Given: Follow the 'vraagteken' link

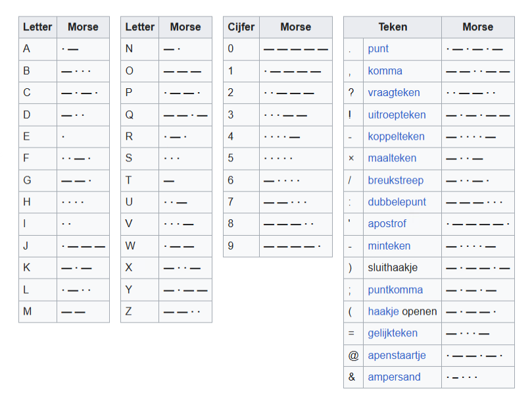Looking at the screenshot, I should click(393, 93).
